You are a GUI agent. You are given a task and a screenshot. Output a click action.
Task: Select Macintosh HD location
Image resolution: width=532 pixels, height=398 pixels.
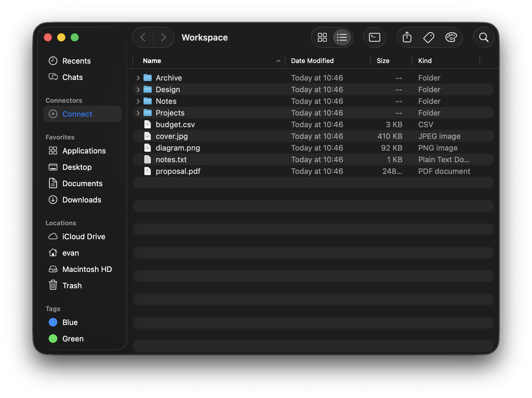[x=82, y=269]
